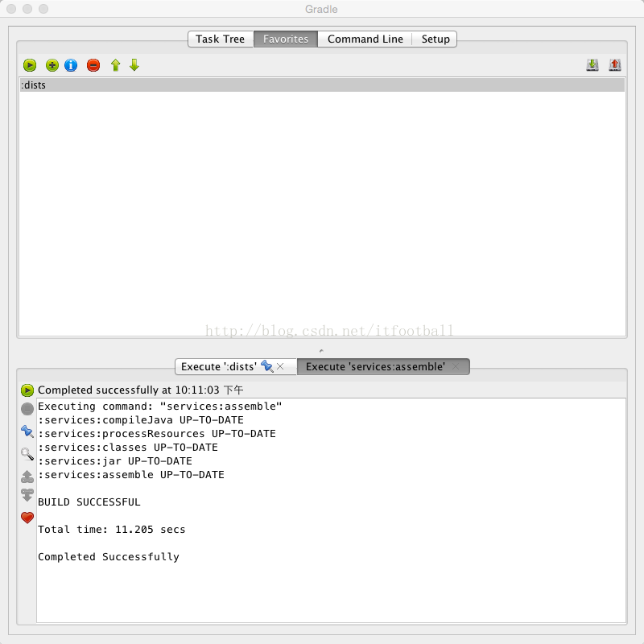This screenshot has width=644, height=644.
Task: Import favorites with green down-arrow icon
Action: coord(592,65)
